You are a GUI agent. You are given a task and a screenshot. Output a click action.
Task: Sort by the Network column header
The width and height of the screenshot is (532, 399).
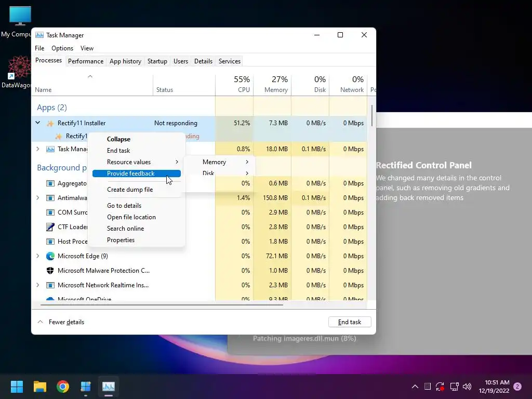pyautogui.click(x=349, y=85)
